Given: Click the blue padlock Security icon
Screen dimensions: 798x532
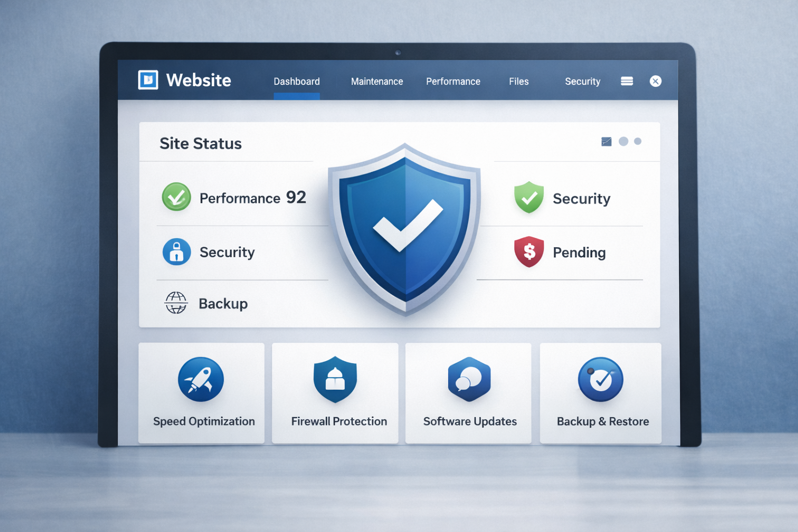Looking at the screenshot, I should (x=177, y=252).
